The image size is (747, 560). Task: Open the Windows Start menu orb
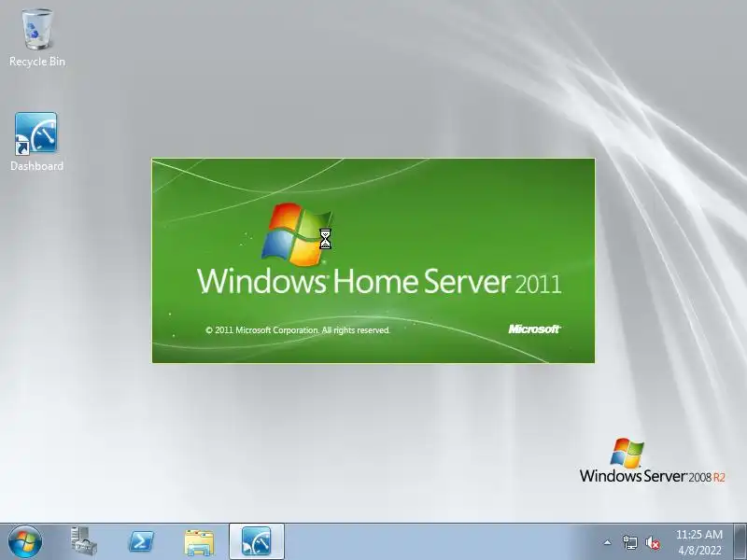coord(24,542)
